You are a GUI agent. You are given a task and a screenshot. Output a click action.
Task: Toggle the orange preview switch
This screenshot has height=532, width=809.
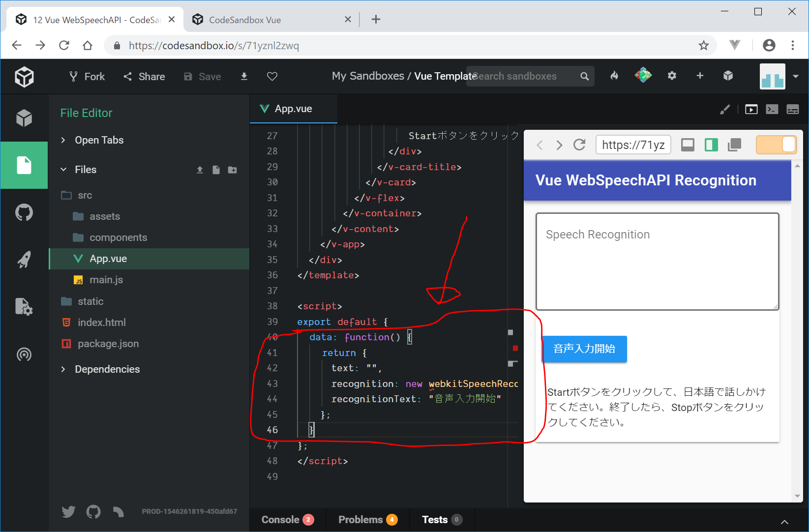coord(776,145)
